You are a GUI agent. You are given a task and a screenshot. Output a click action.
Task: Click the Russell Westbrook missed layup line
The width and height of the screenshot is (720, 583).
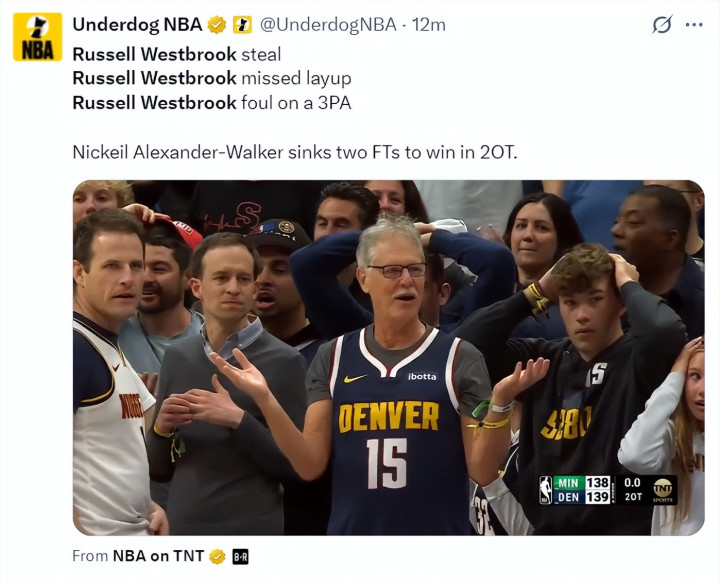pyautogui.click(x=212, y=78)
